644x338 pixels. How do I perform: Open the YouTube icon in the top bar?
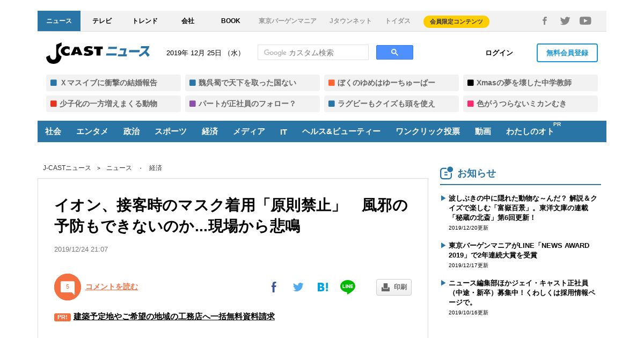(x=586, y=21)
